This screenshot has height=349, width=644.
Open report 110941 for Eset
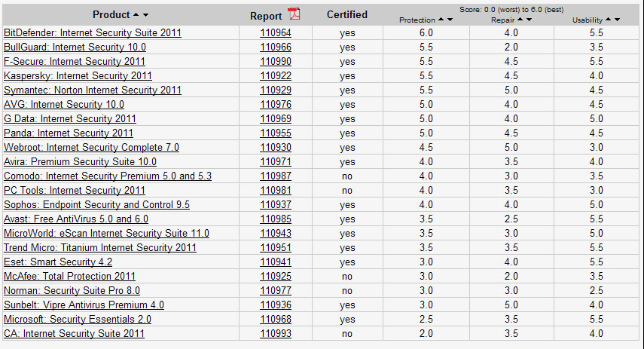pyautogui.click(x=276, y=262)
